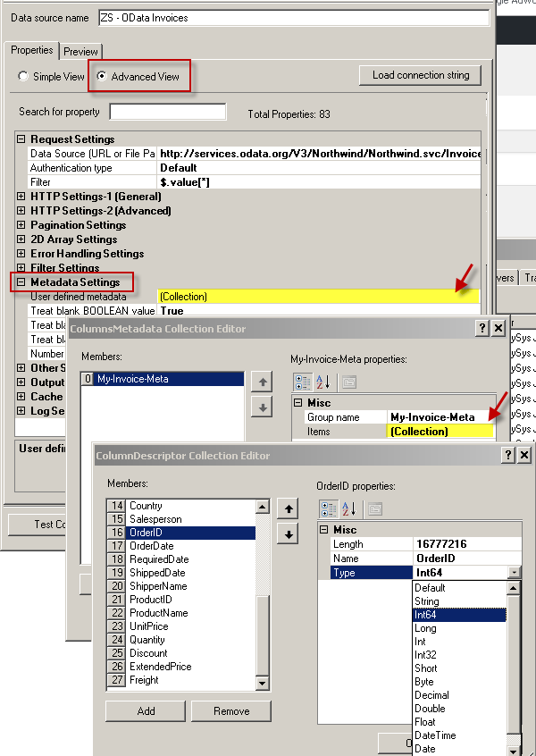
Task: Expand HTTP Settings-2 (Advanced) group
Action: click(x=21, y=211)
